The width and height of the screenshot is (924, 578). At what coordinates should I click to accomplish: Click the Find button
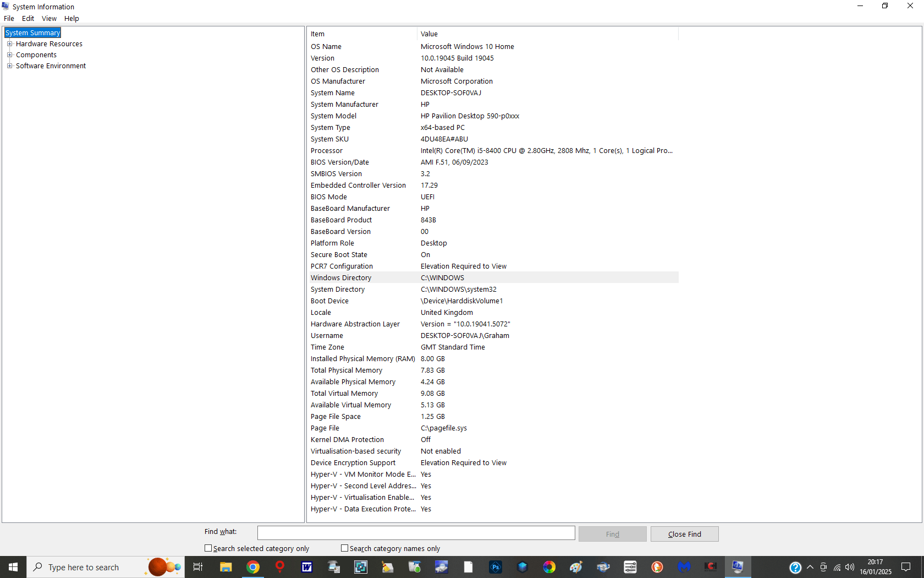coord(612,533)
